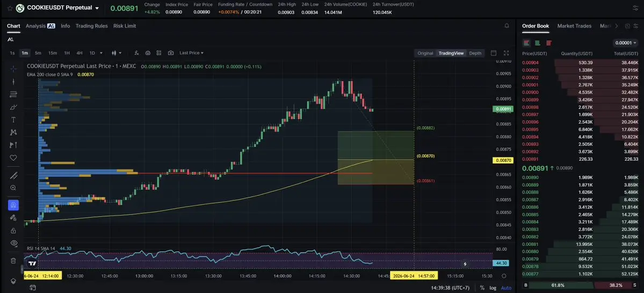The height and width of the screenshot is (293, 644).
Task: Toggle hide all drawings eye icon
Action: 13,244
